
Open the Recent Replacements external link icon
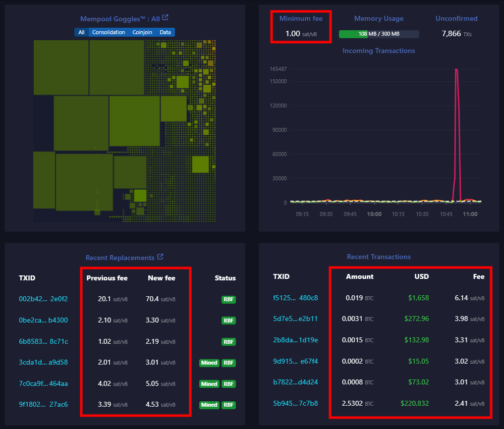point(160,257)
